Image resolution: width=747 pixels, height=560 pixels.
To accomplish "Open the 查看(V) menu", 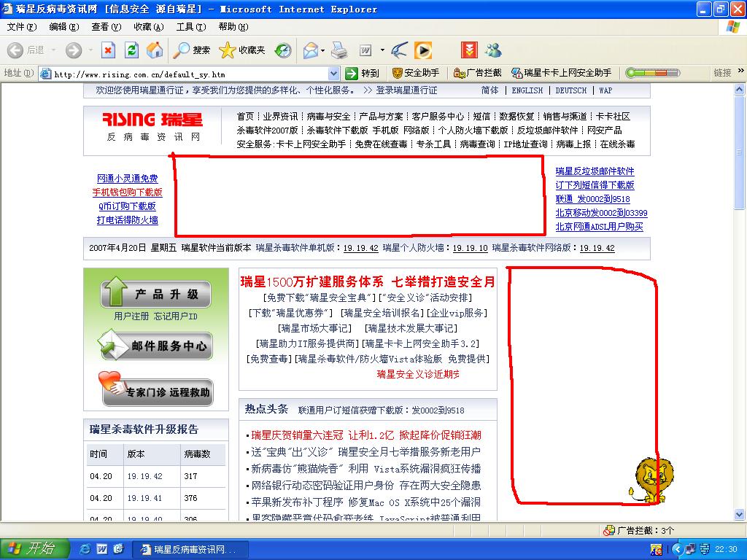I will 107,27.
